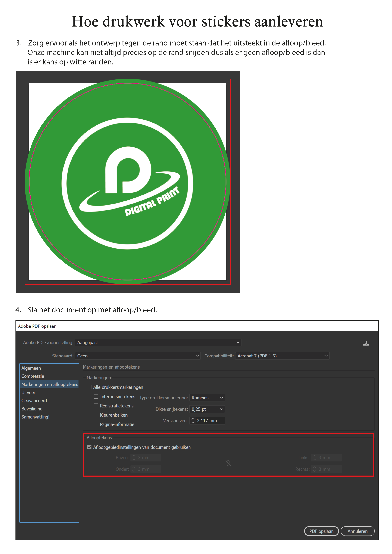This screenshot has height=554, width=392.
Task: Open Adobe PDF-voorinstelling dropdown Aangepast
Action: [158, 342]
